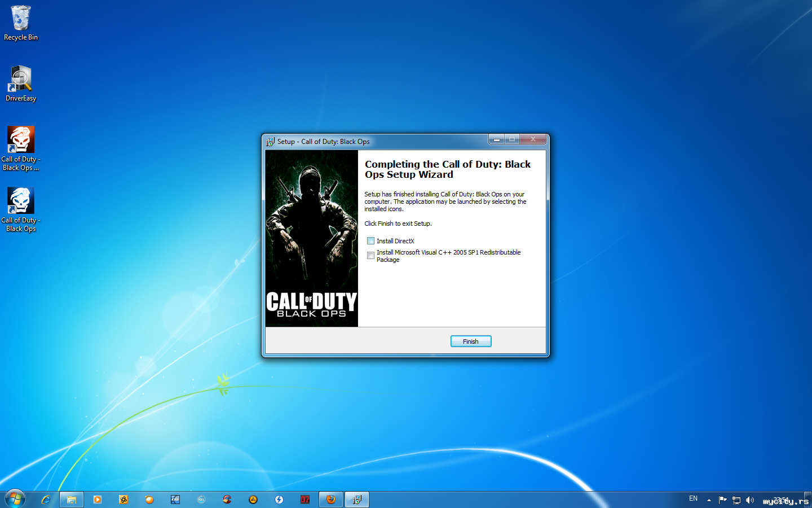
Task: Open AIMP player from the taskbar
Action: click(x=253, y=500)
